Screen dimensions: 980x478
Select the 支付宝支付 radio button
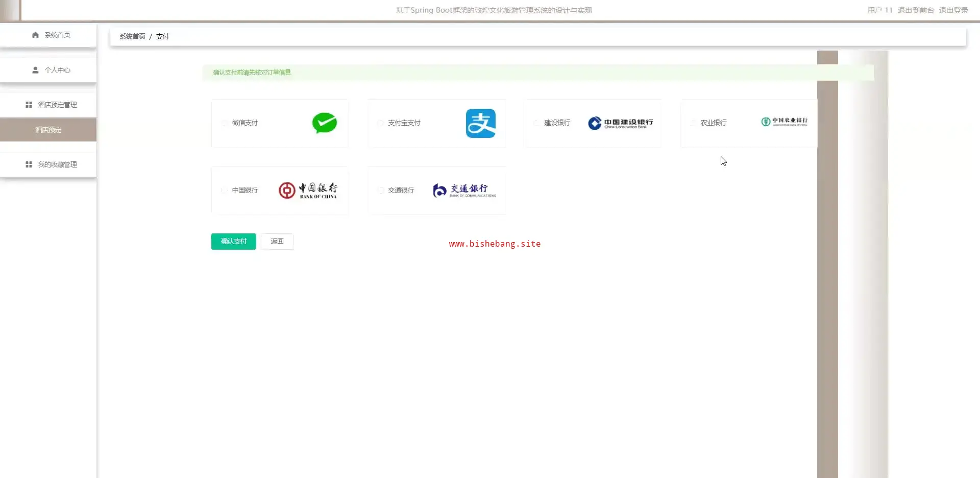tap(380, 123)
